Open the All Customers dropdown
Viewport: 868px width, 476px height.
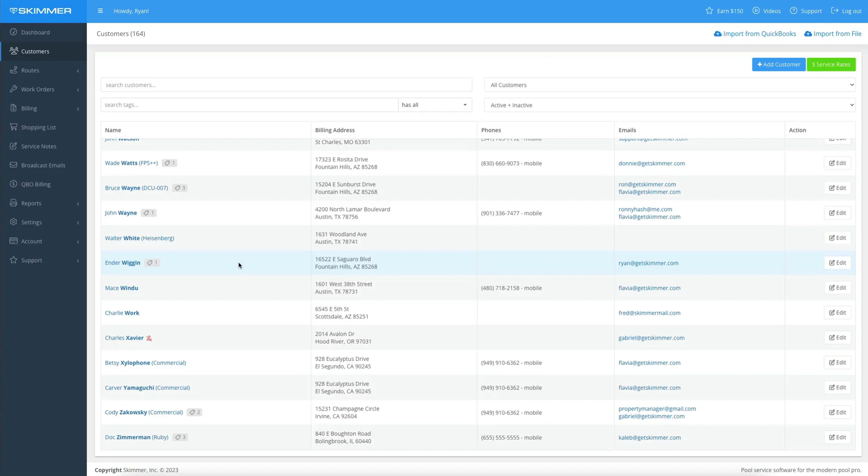click(x=670, y=85)
